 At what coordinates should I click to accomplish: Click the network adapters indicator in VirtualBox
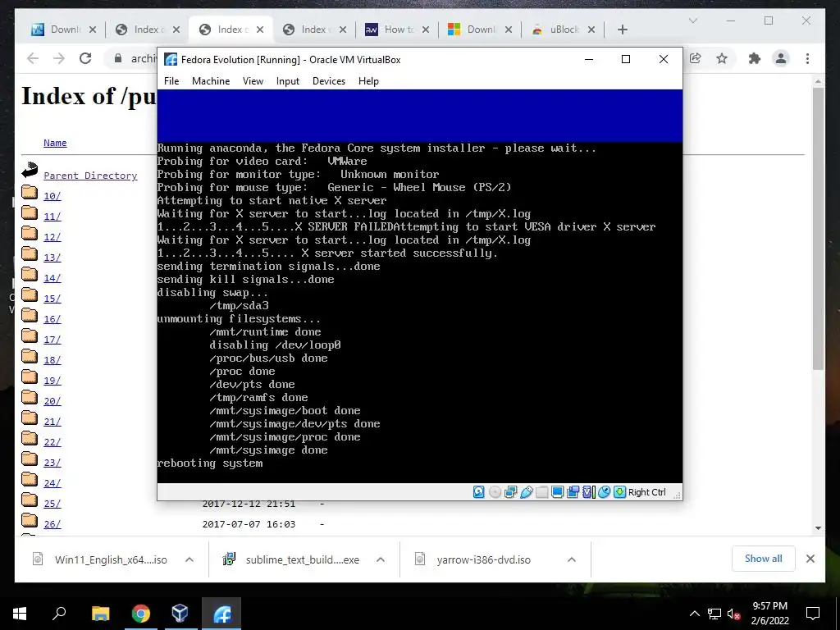tap(510, 492)
